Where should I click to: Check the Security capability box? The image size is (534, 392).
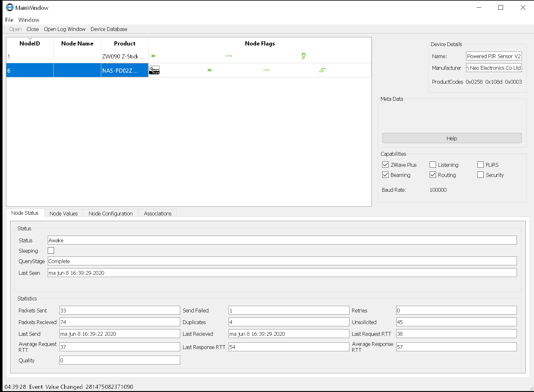(481, 175)
